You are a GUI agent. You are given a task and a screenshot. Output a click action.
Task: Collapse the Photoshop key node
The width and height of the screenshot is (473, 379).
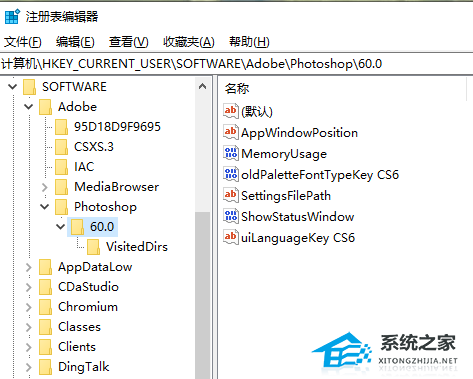point(45,207)
